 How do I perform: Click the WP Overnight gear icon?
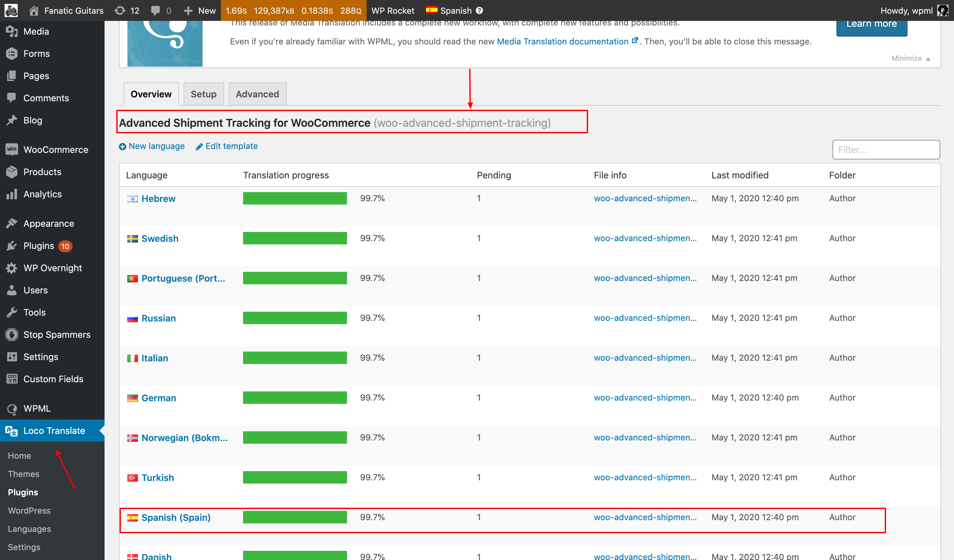click(12, 268)
